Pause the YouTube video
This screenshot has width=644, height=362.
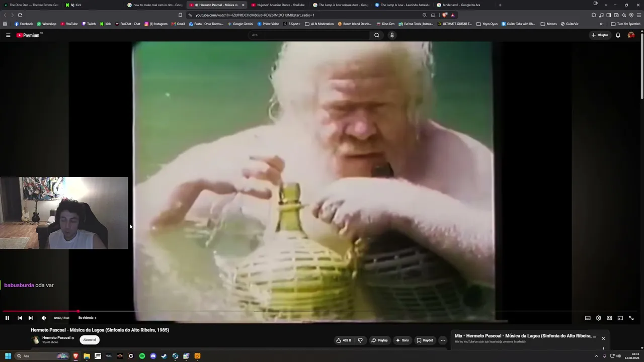coord(7,318)
